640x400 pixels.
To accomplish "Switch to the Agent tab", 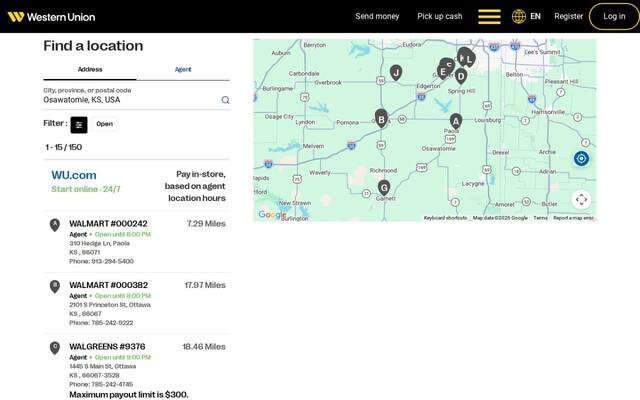I will pyautogui.click(x=183, y=69).
